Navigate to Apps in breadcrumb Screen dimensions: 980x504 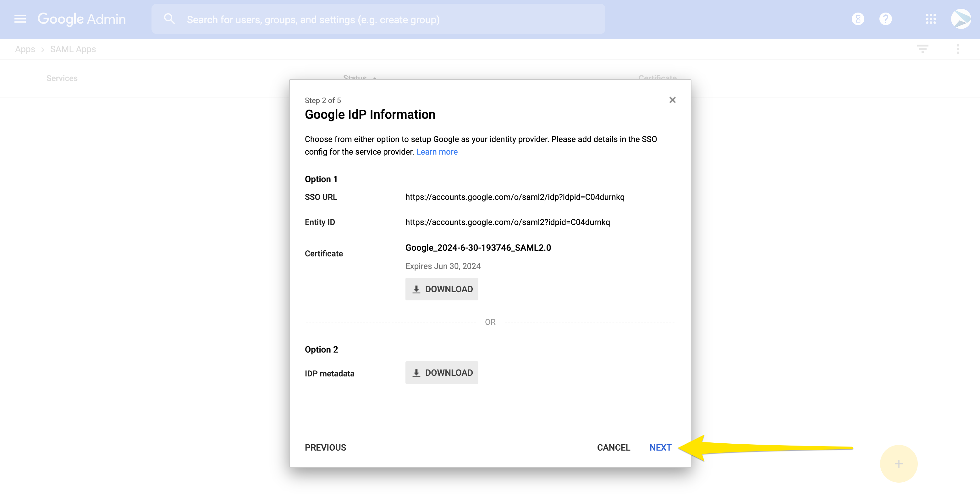(x=25, y=49)
